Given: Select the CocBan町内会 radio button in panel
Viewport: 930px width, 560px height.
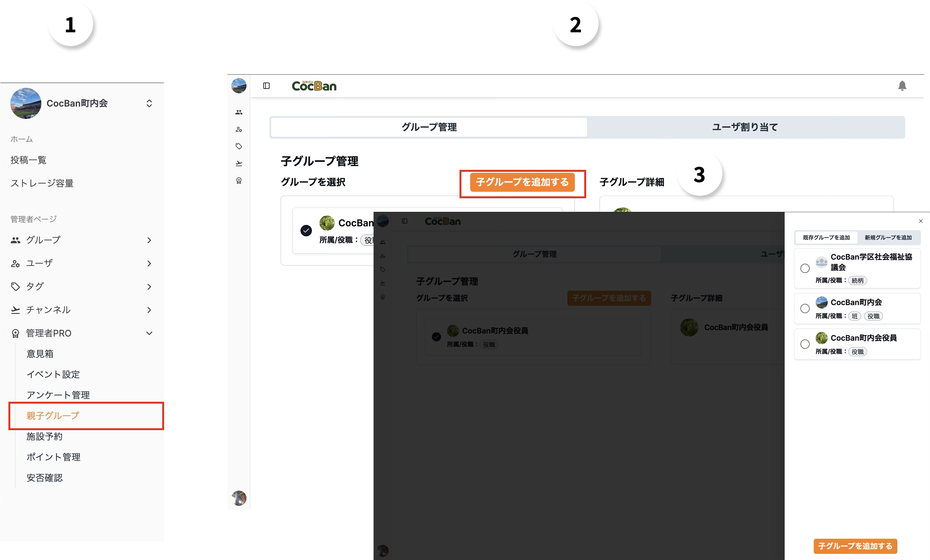Looking at the screenshot, I should (x=805, y=308).
